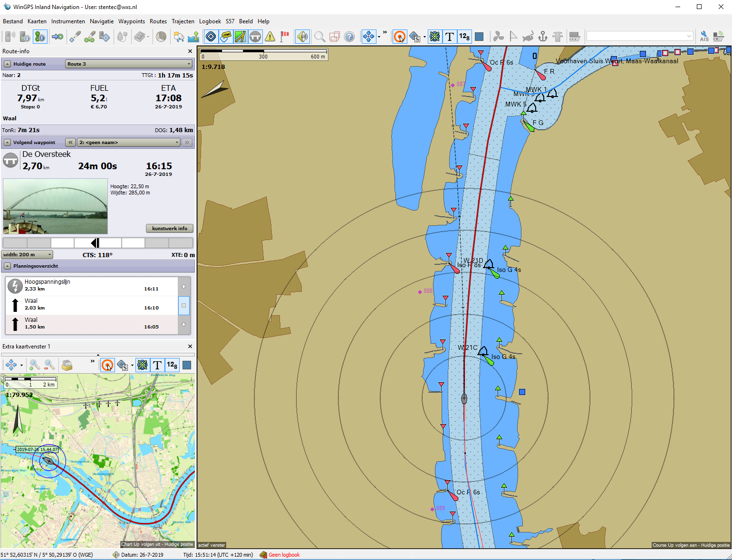Click the yellow warning triangle icon
732x560 pixels.
(270, 37)
